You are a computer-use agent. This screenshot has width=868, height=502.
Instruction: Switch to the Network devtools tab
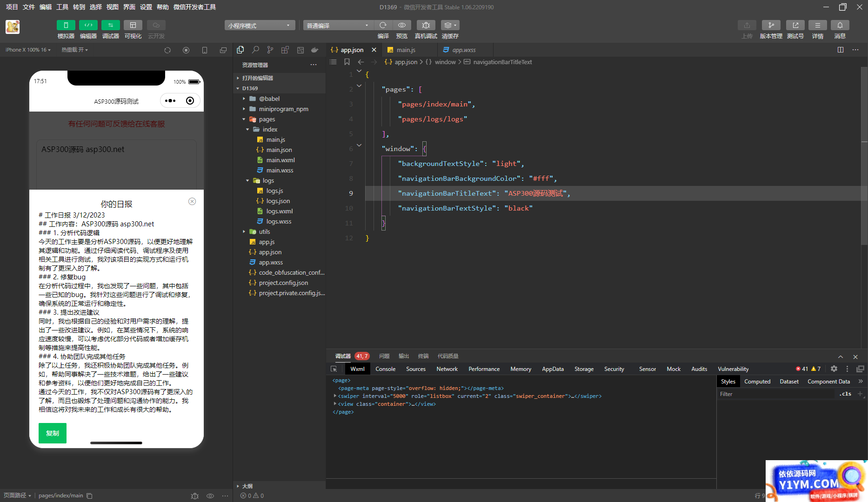pos(447,369)
